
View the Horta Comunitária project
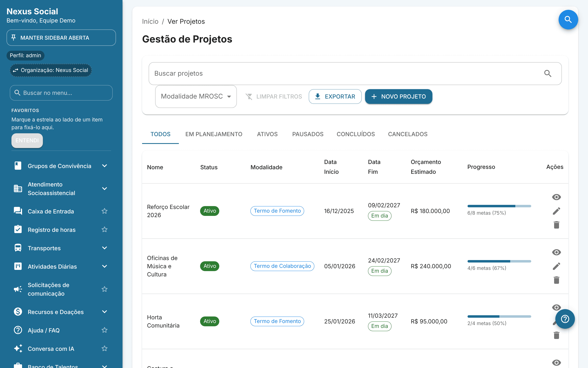tap(556, 307)
